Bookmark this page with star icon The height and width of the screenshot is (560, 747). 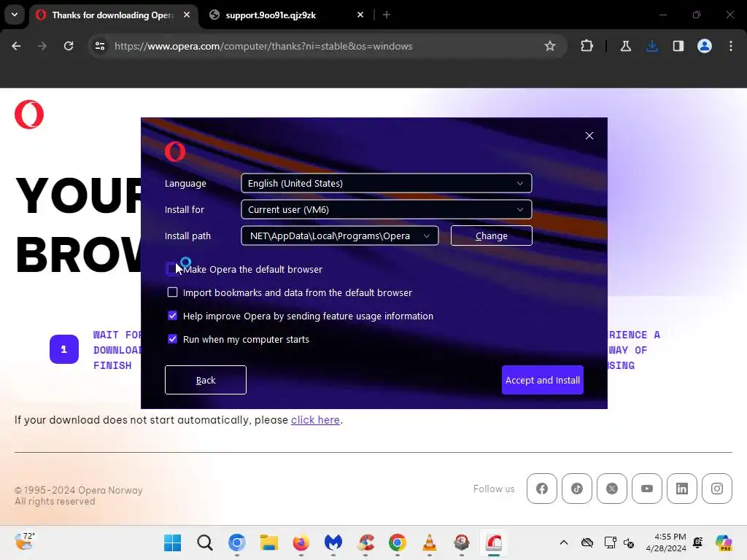click(x=550, y=46)
